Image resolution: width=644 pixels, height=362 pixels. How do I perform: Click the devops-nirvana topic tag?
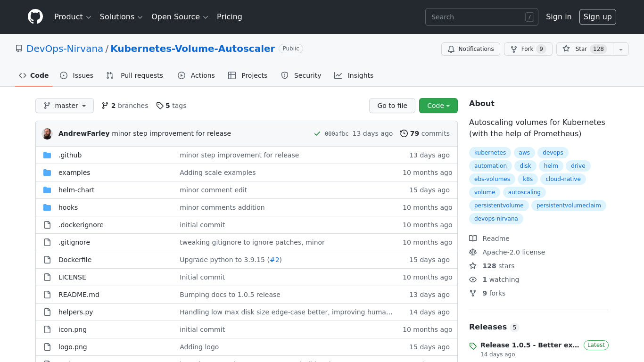[496, 219]
